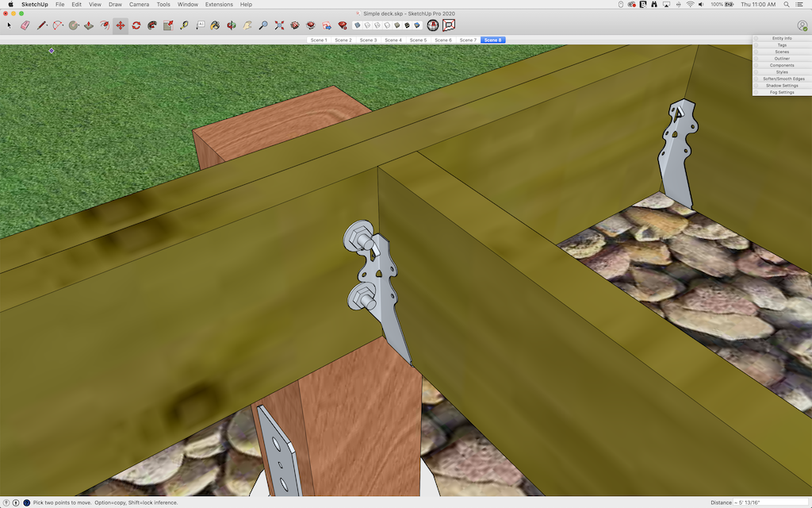Open the Extensions menu
This screenshot has height=508, width=812.
219,4
